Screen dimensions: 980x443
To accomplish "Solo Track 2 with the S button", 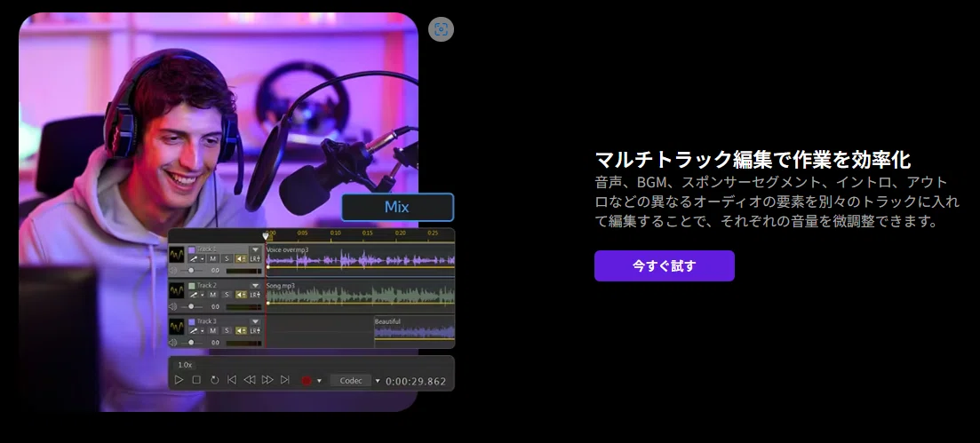I will coord(227,294).
